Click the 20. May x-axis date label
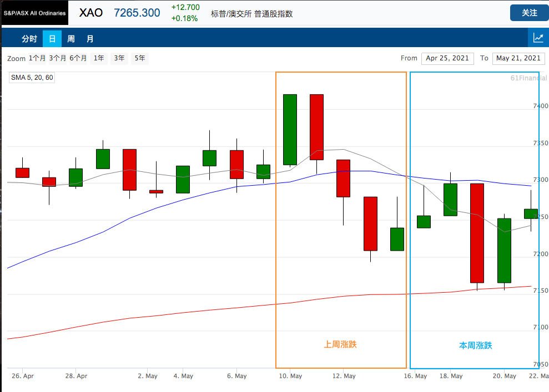 tap(505, 376)
